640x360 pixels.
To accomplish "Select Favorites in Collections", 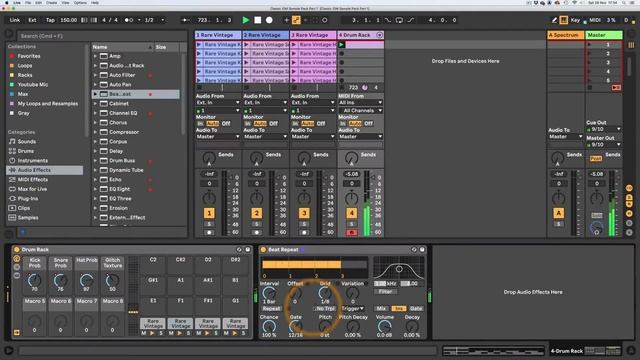I will 29,56.
